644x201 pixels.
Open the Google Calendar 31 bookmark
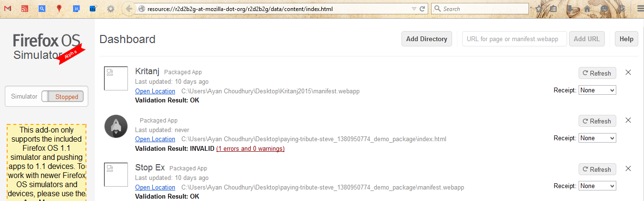click(x=76, y=9)
